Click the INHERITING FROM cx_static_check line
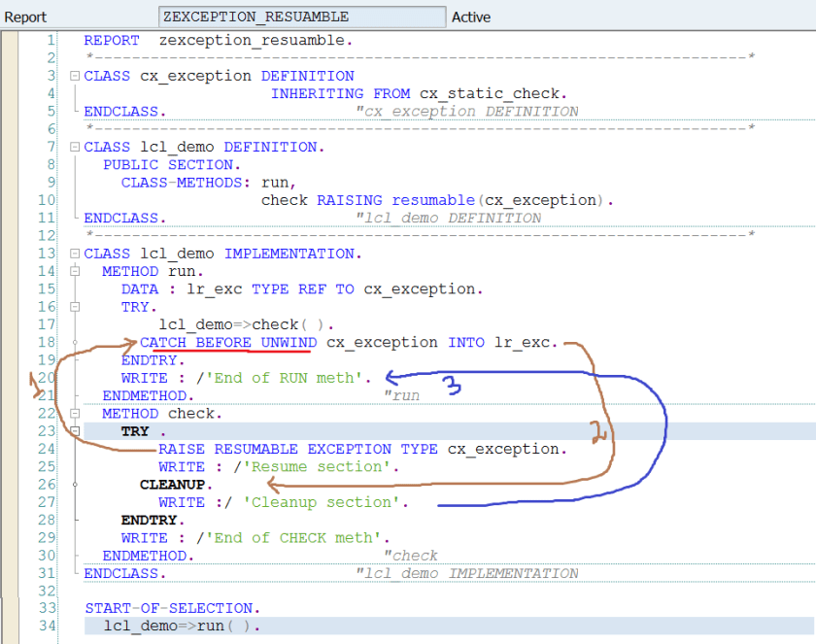Viewport: 816px width, 644px height. pyautogui.click(x=418, y=94)
